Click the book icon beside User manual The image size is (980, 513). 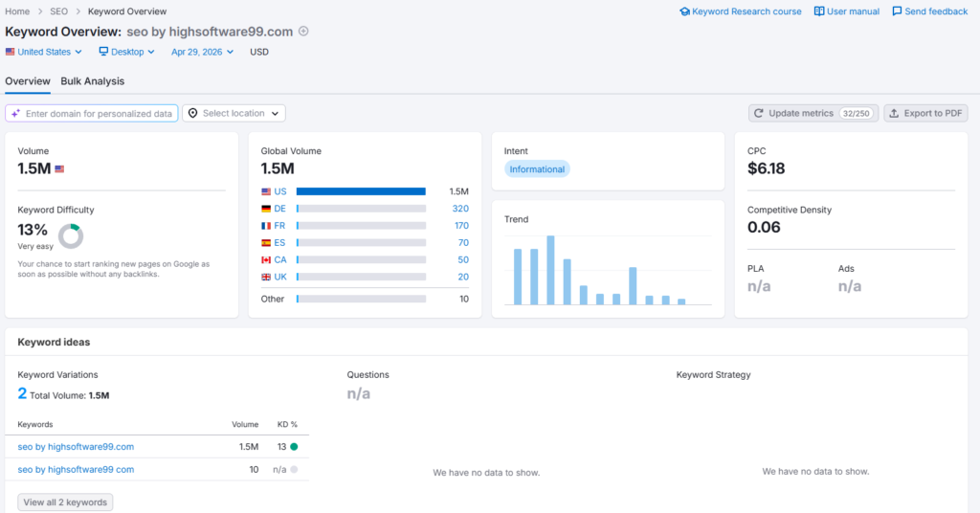[819, 11]
